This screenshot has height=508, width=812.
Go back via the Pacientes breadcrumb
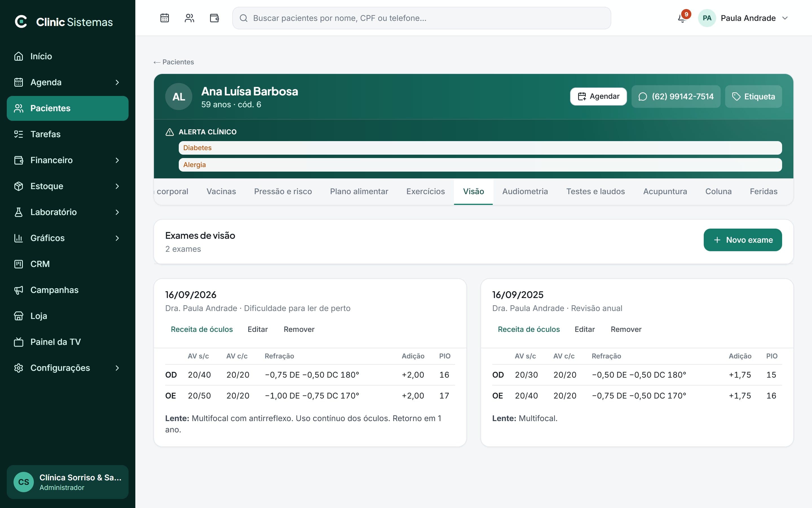coord(174,62)
